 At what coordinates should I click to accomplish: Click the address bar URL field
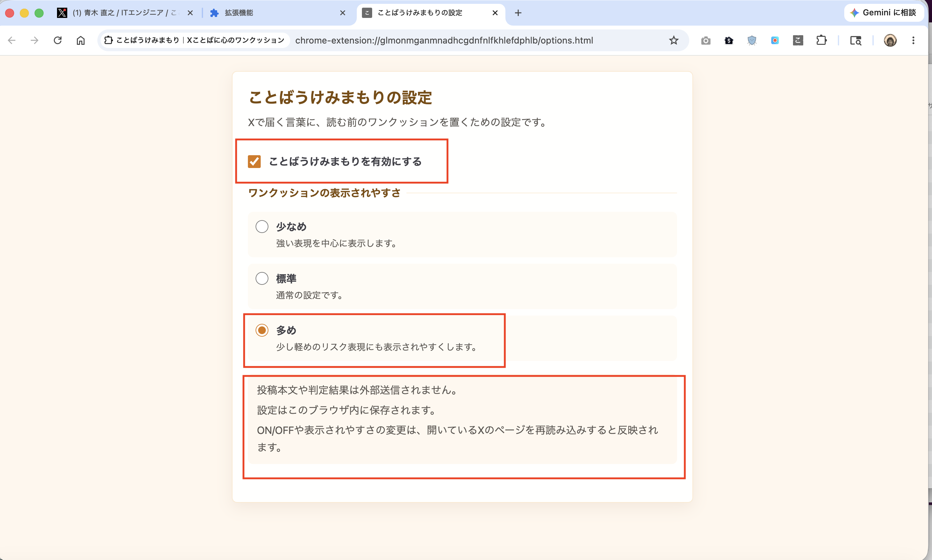point(444,40)
